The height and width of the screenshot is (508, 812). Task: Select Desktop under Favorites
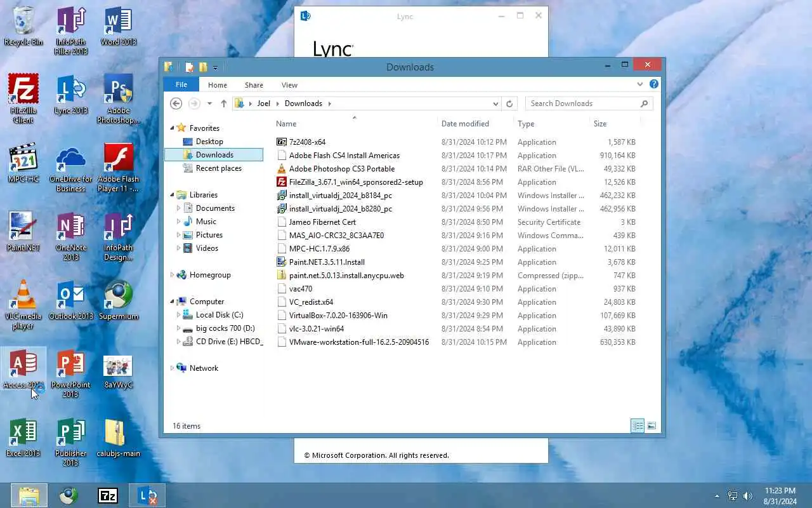click(209, 142)
